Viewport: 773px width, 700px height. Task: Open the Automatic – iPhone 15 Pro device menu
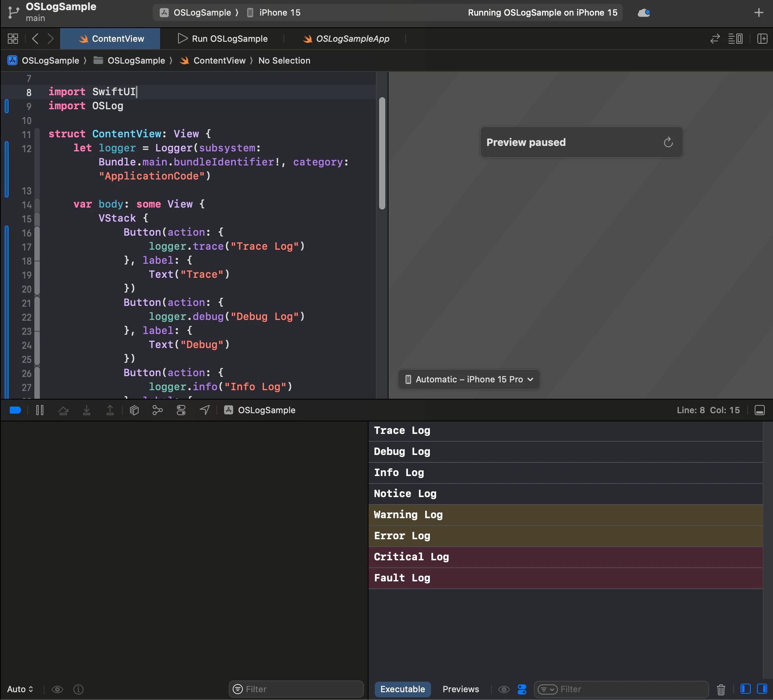[x=469, y=379]
